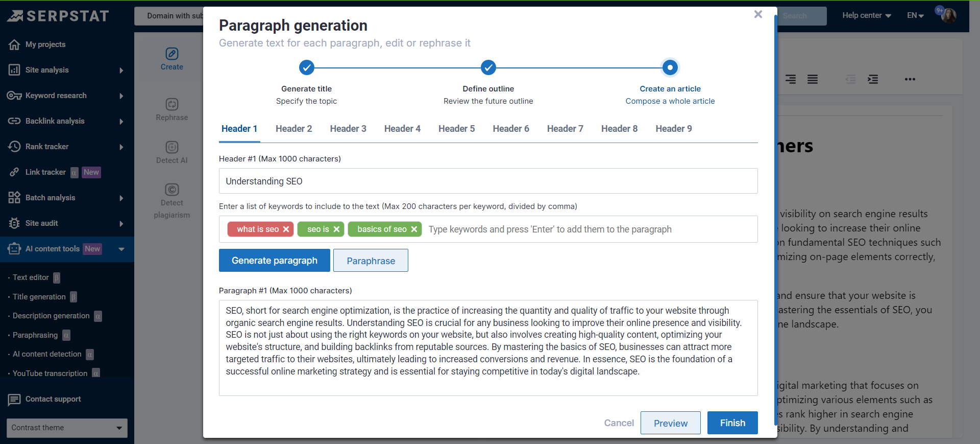This screenshot has height=444, width=980.
Task: Close the Paragraph generation dialog
Action: (x=758, y=14)
